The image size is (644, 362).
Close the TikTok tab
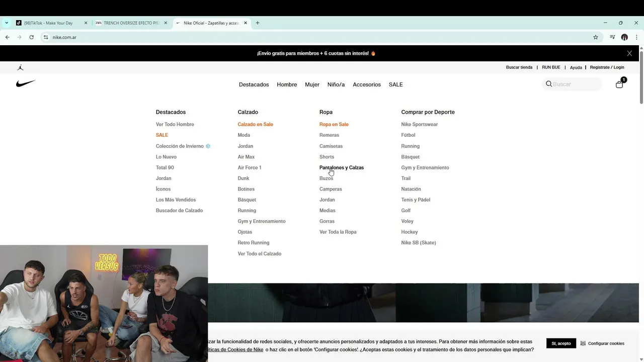pos(86,23)
